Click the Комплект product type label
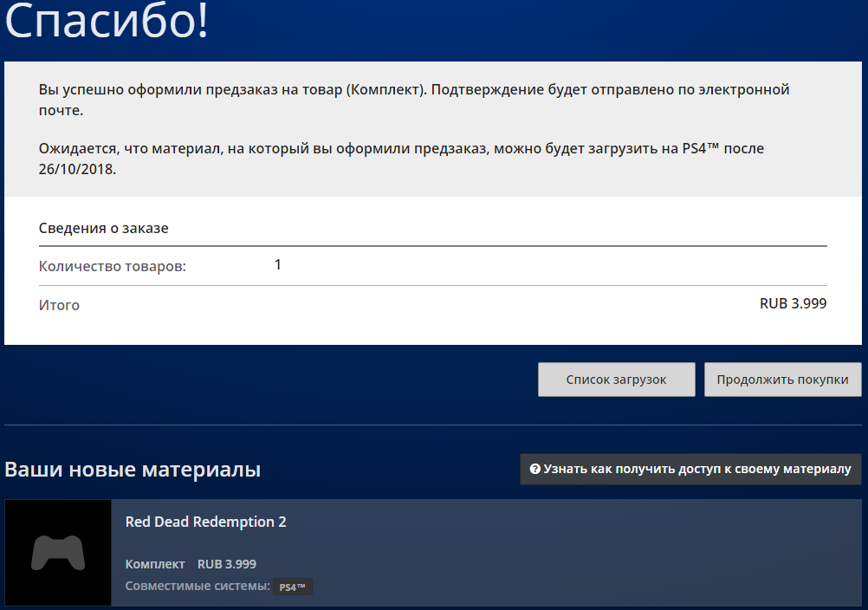This screenshot has height=610, width=868. pos(155,563)
